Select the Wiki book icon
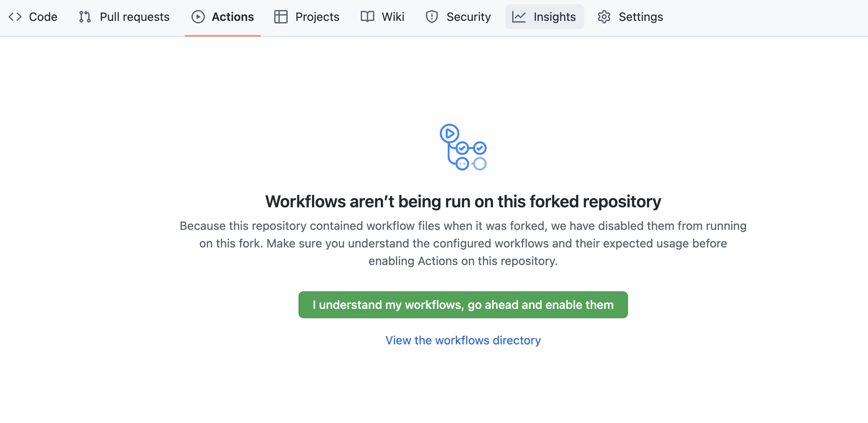This screenshot has width=868, height=423. click(x=367, y=17)
